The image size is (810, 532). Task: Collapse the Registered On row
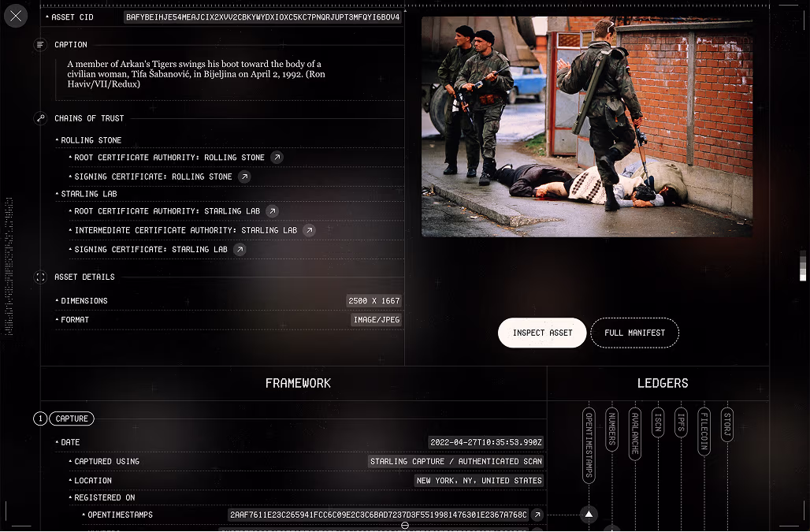tap(102, 497)
